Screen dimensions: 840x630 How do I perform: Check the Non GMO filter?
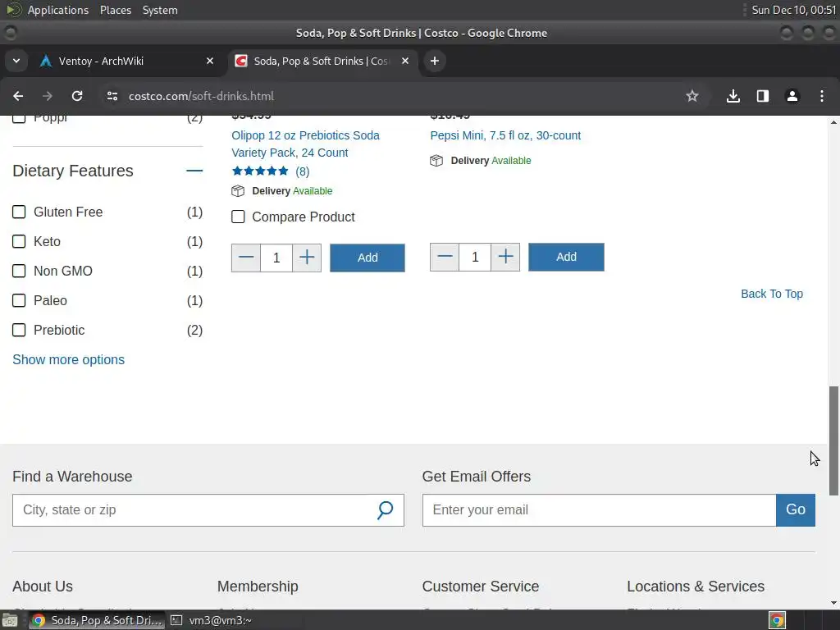click(19, 271)
